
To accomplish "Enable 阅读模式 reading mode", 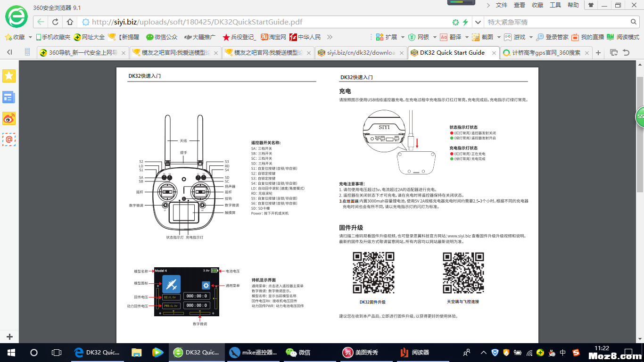I will (x=623, y=37).
